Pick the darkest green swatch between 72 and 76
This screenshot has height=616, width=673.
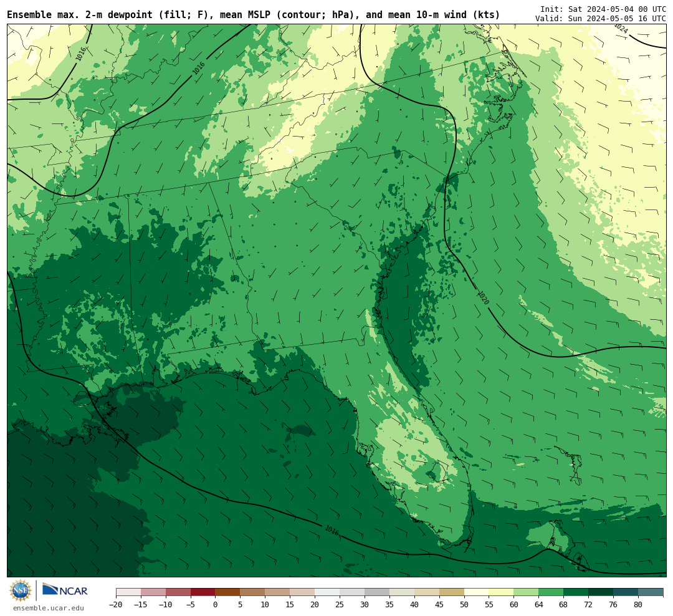coord(601,592)
